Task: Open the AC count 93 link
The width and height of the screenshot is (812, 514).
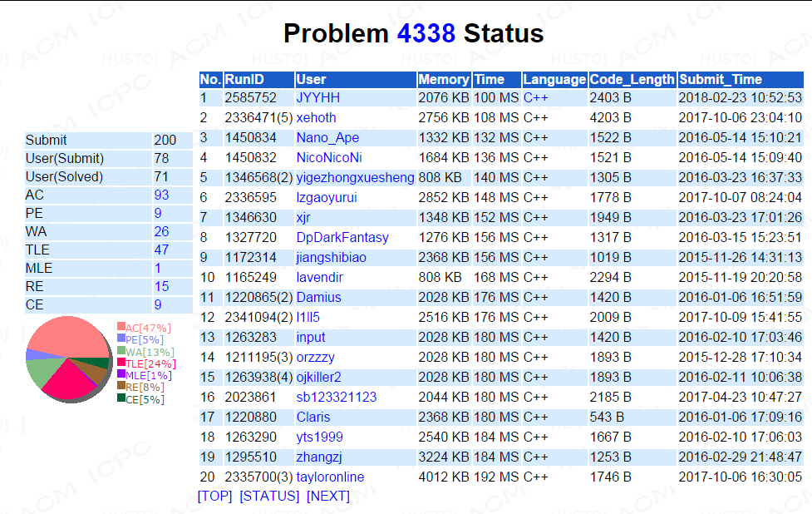Action: [161, 195]
